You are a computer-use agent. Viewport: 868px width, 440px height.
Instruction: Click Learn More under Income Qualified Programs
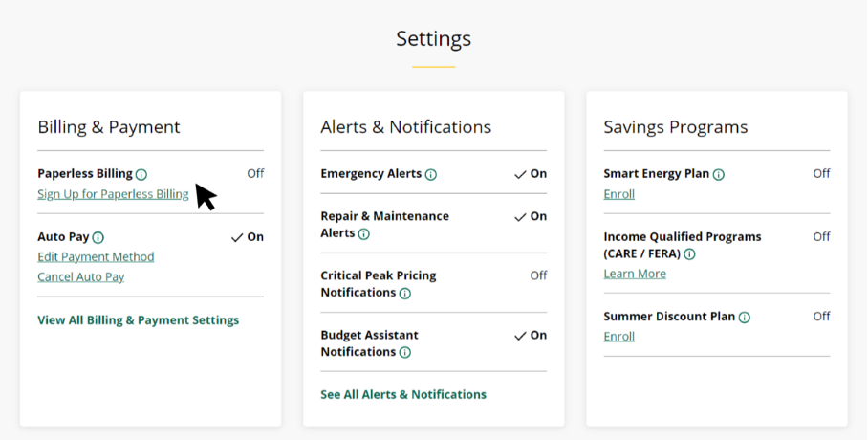[x=635, y=274]
